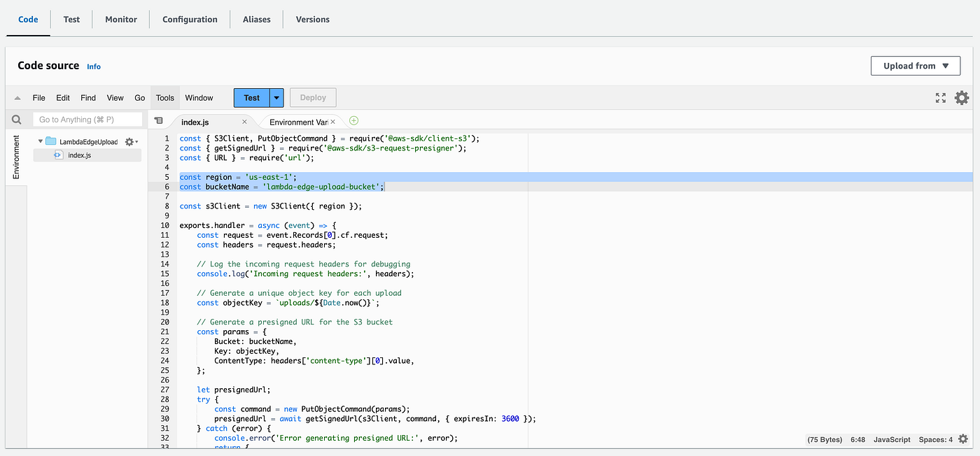Open the status bar settings gear

pyautogui.click(x=963, y=439)
